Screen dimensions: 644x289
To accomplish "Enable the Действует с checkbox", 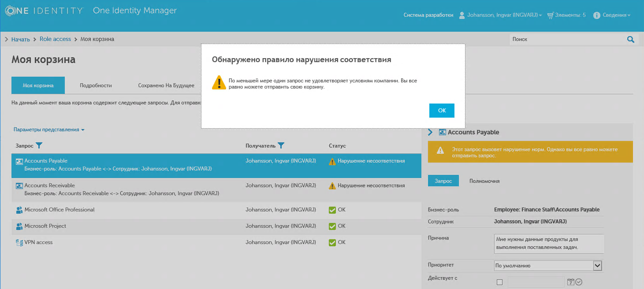I will pyautogui.click(x=499, y=282).
